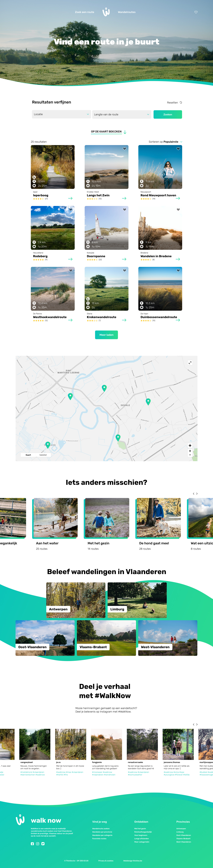This screenshot has height=868, width=213.
Task: Click the Zoeken button
Action: coord(168,114)
